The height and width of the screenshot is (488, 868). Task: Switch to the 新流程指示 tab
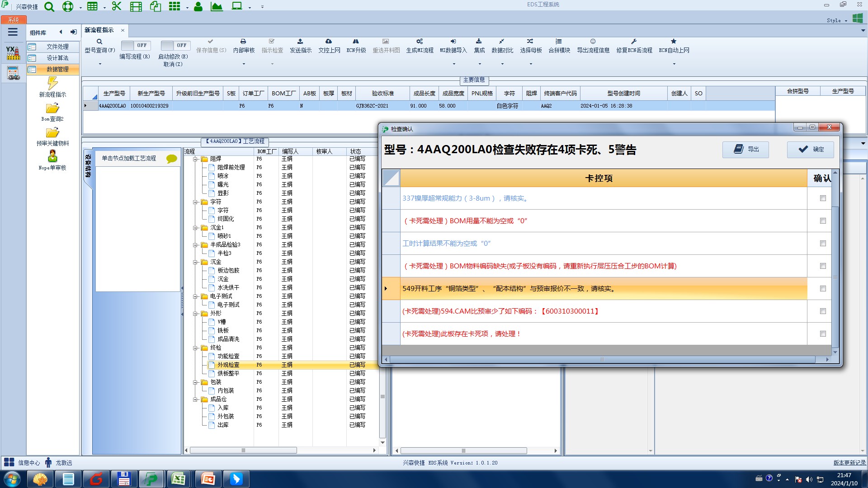99,30
